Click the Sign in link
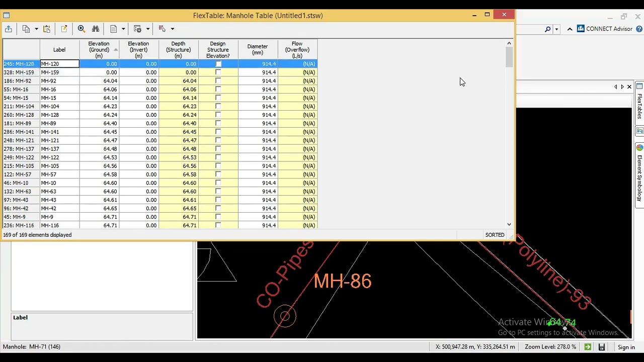 point(626,347)
